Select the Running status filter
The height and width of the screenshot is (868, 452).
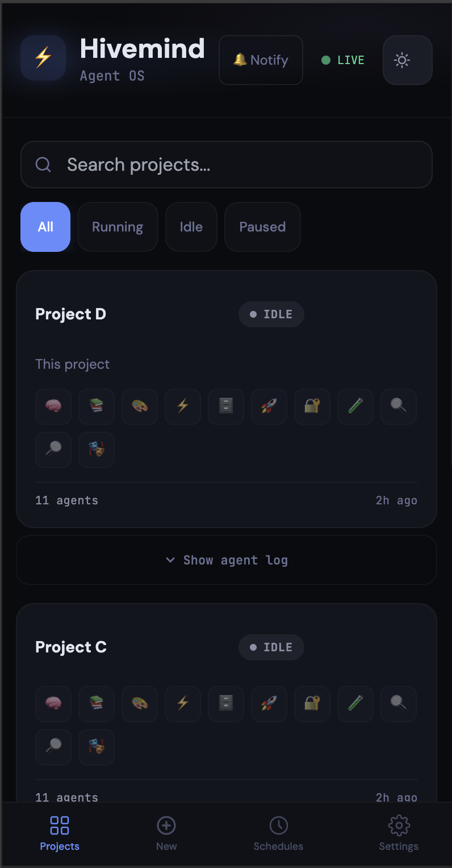pyautogui.click(x=118, y=227)
